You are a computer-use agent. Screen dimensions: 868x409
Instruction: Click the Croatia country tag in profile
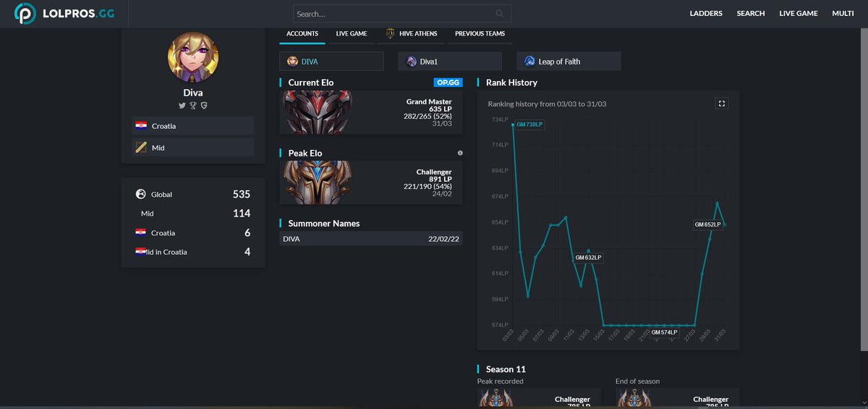click(x=193, y=126)
